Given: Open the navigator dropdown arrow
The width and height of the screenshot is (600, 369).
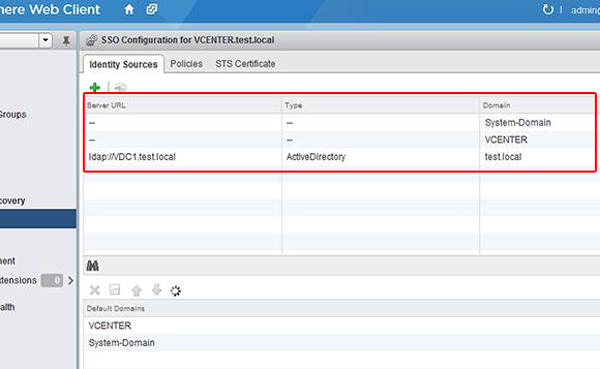Looking at the screenshot, I should point(46,40).
